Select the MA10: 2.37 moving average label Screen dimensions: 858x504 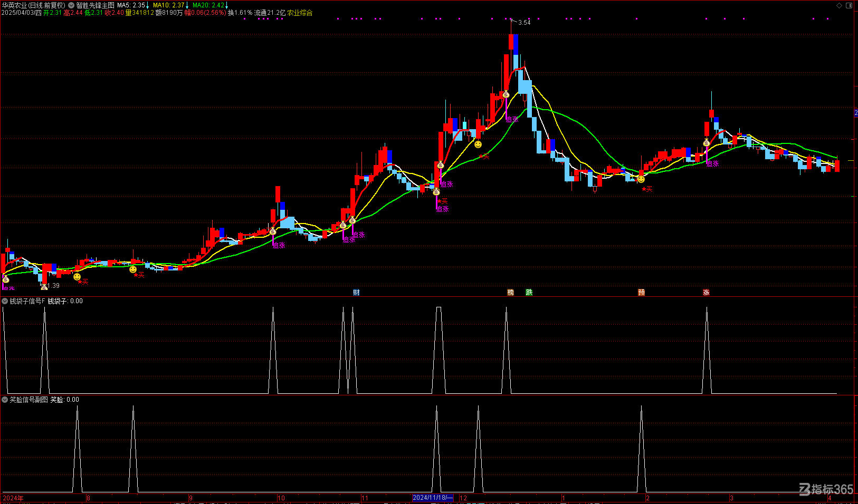[169, 5]
